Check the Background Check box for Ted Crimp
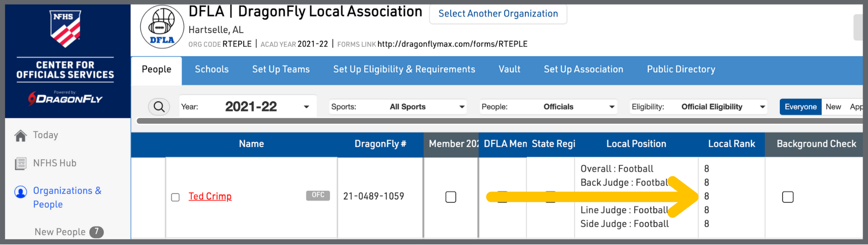 [788, 197]
